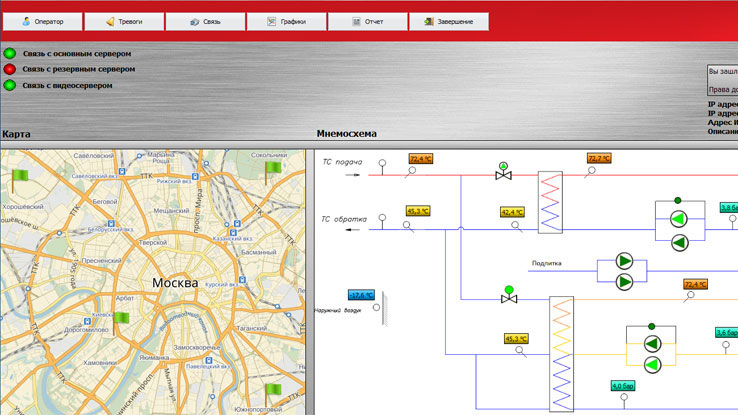The height and width of the screenshot is (415, 738).
Task: Click the -17,6 °C outdoor temperature value
Action: click(x=361, y=295)
